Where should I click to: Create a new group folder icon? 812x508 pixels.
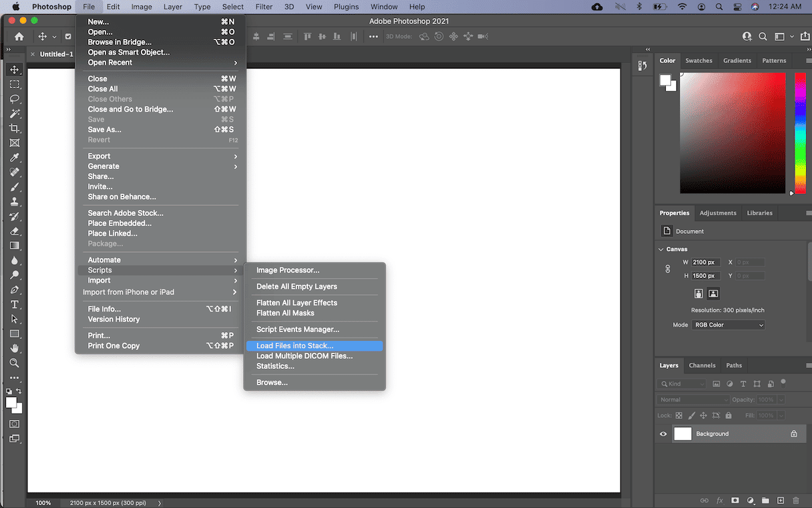coord(765,500)
